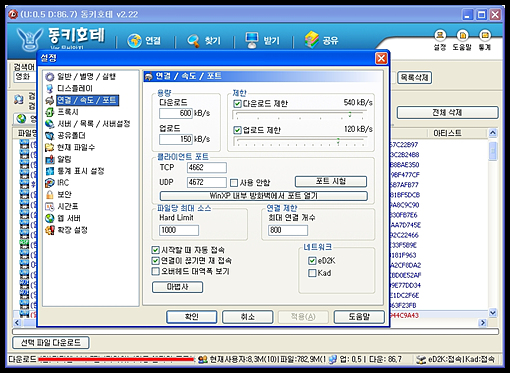The width and height of the screenshot is (510, 373).
Task: Click the 목록삭제 button in main window
Action: (414, 78)
